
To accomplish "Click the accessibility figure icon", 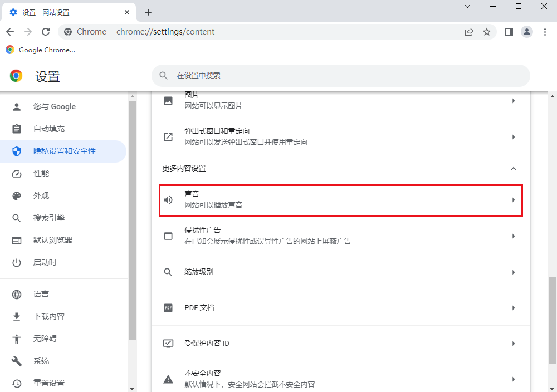I will point(17,339).
